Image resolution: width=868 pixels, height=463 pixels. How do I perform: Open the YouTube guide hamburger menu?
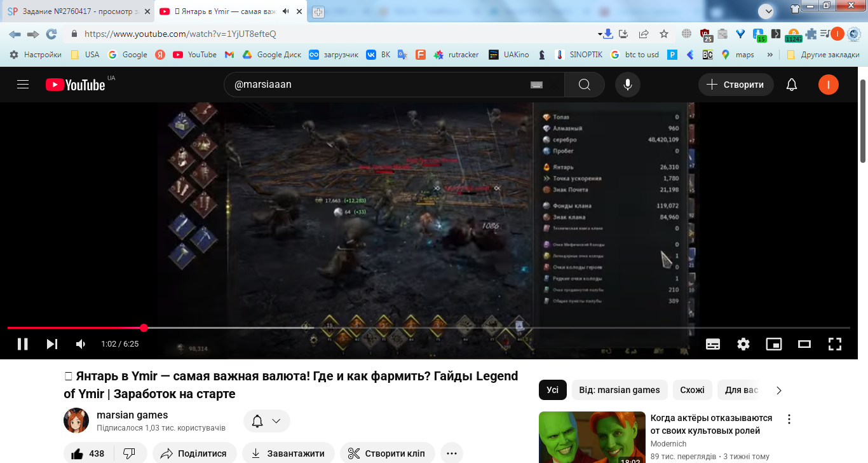(x=23, y=85)
